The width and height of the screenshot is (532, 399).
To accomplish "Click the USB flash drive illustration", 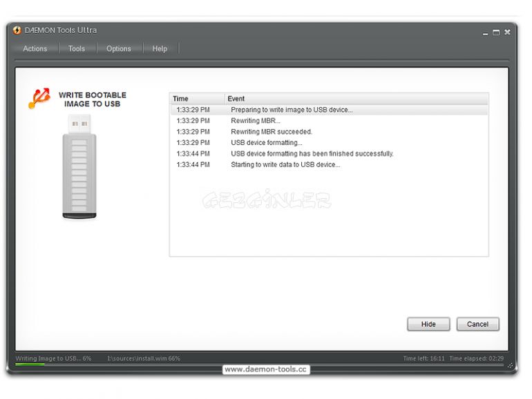I will (x=79, y=167).
